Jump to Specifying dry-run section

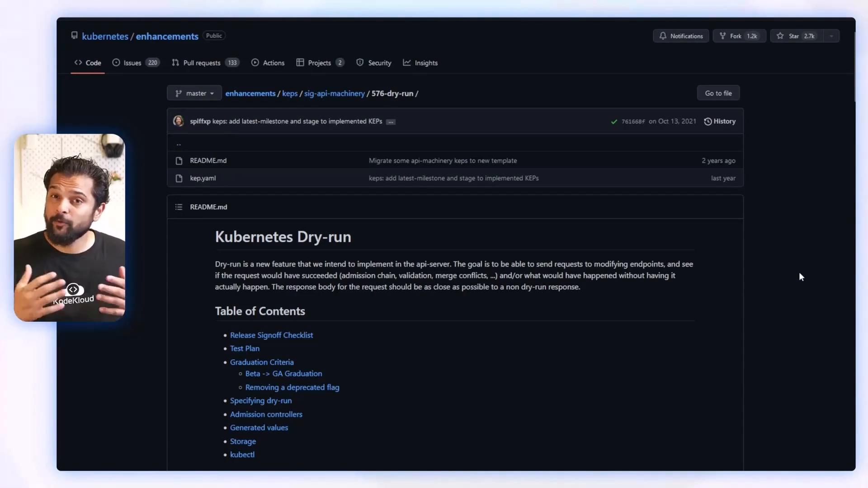pos(261,401)
